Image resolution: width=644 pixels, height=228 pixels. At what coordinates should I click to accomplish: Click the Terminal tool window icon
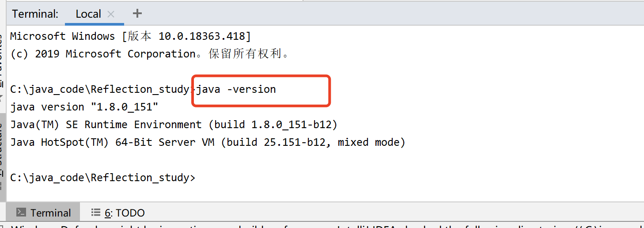pos(21,213)
